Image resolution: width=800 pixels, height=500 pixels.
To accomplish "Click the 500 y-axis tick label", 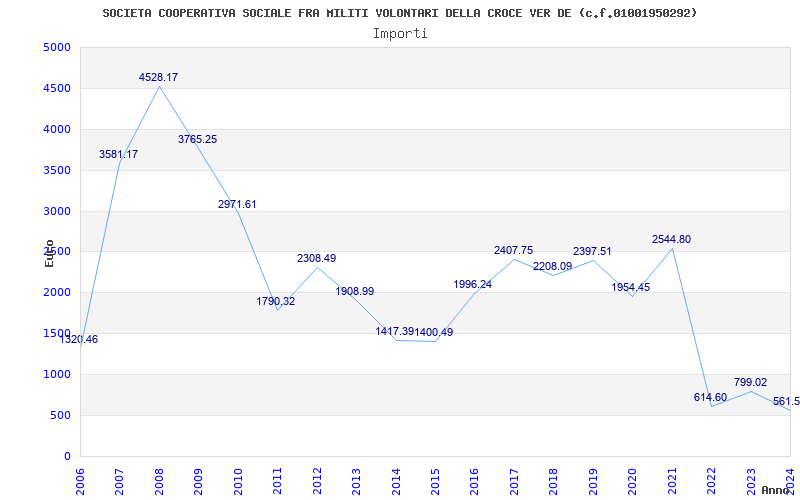I will [x=60, y=415].
